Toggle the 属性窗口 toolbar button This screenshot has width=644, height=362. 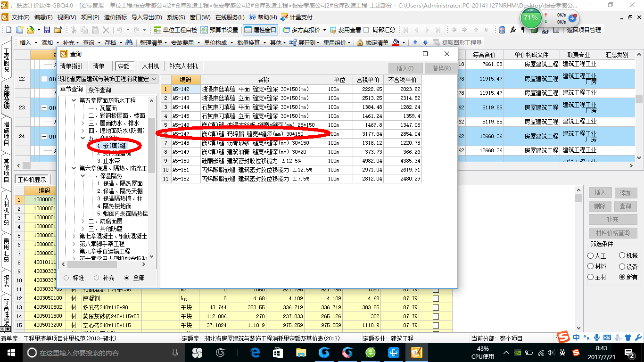[260, 30]
